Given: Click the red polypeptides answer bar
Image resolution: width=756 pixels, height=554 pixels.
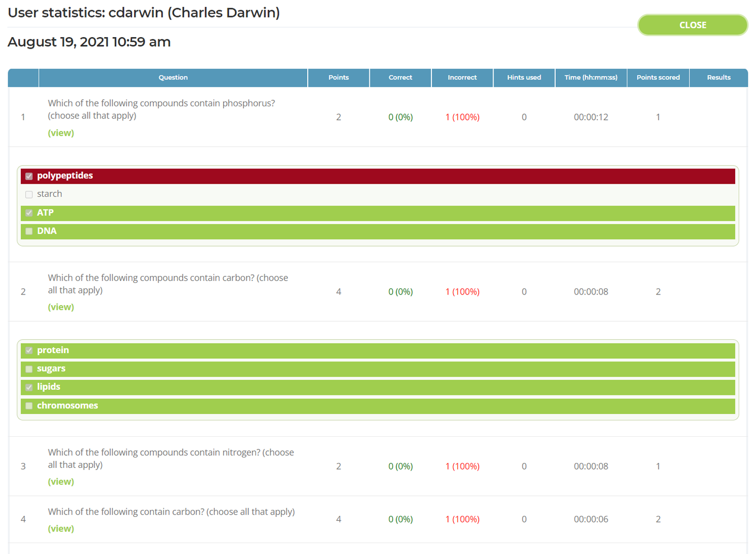Looking at the screenshot, I should [x=378, y=176].
